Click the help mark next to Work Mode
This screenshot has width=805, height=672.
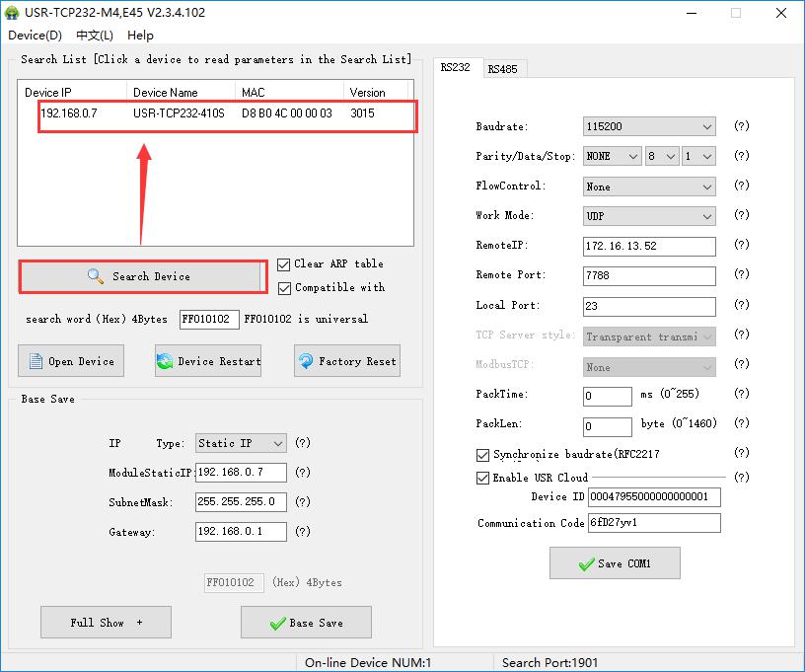click(741, 215)
